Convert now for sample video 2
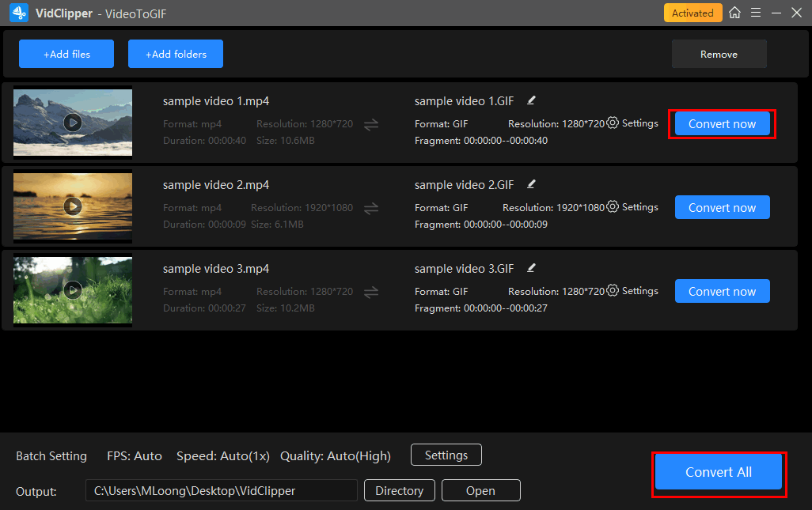This screenshot has width=812, height=510. coord(722,207)
